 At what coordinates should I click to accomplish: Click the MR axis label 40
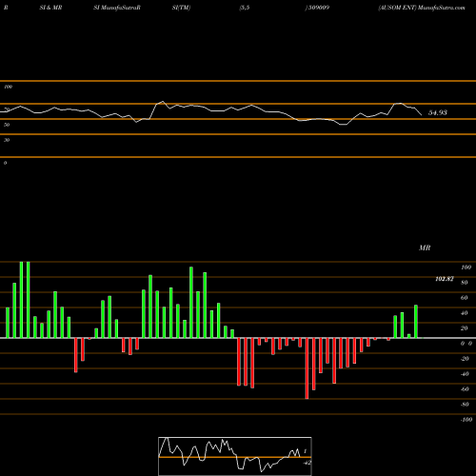pyautogui.click(x=464, y=313)
